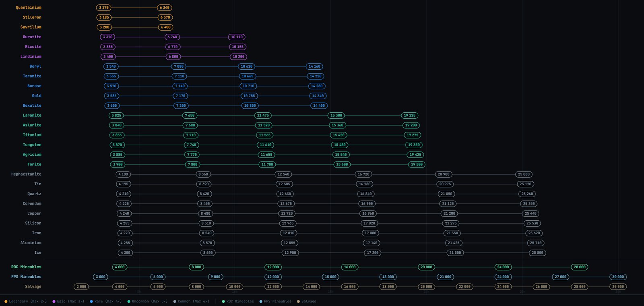Image resolution: width=644 pixels, height=306 pixels.
Task: Click the Beryl row label
Action: [x=35, y=66]
